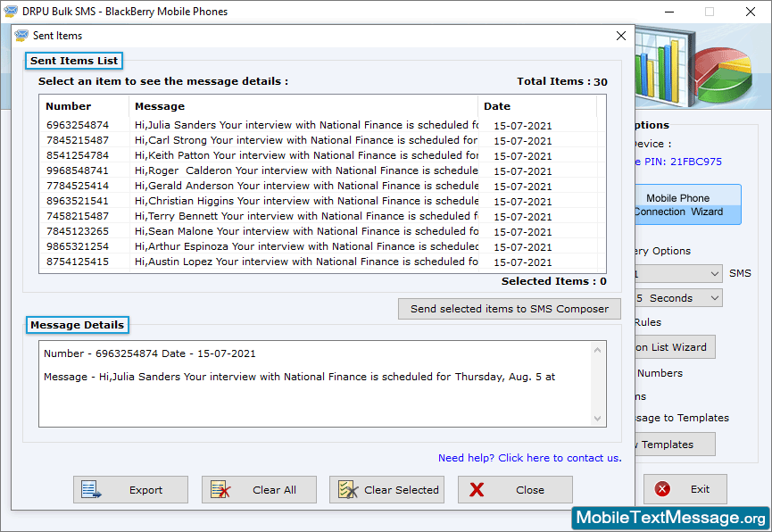
Task: Click the Message Details heading
Action: [x=78, y=325]
